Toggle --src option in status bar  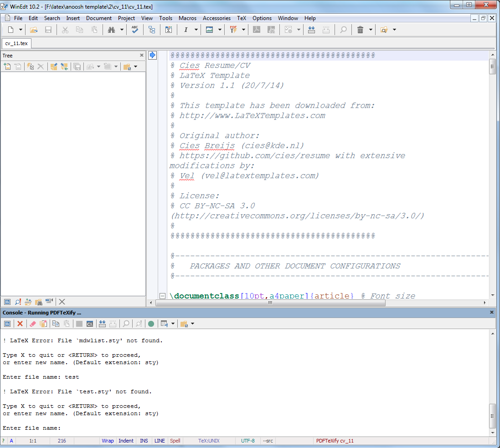click(x=268, y=441)
